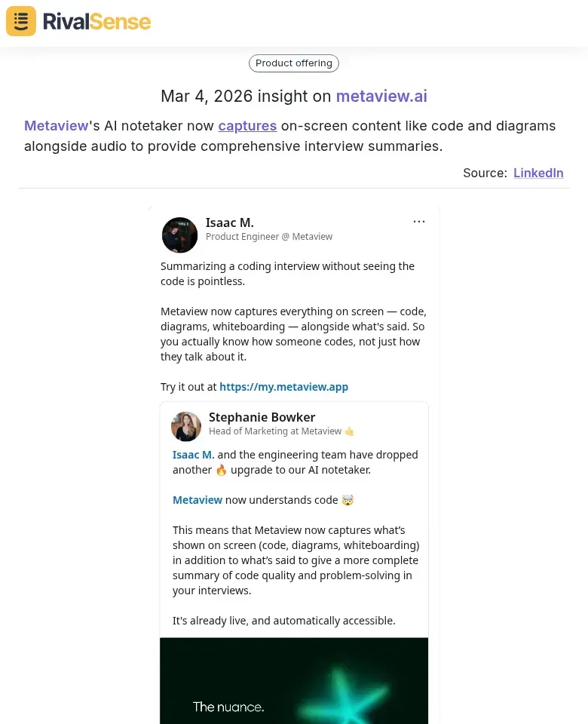Open the bold 'Metaview' link in quoted post
The image size is (588, 724).
click(198, 499)
